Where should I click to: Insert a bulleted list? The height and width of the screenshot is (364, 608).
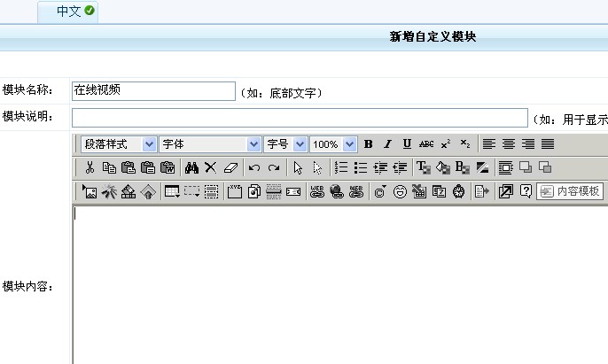pyautogui.click(x=361, y=167)
